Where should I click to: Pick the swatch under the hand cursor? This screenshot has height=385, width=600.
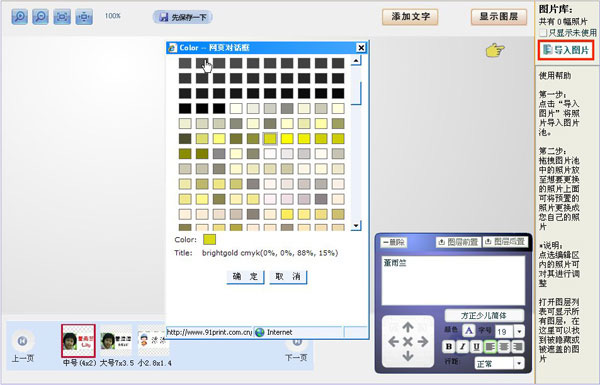click(x=202, y=63)
